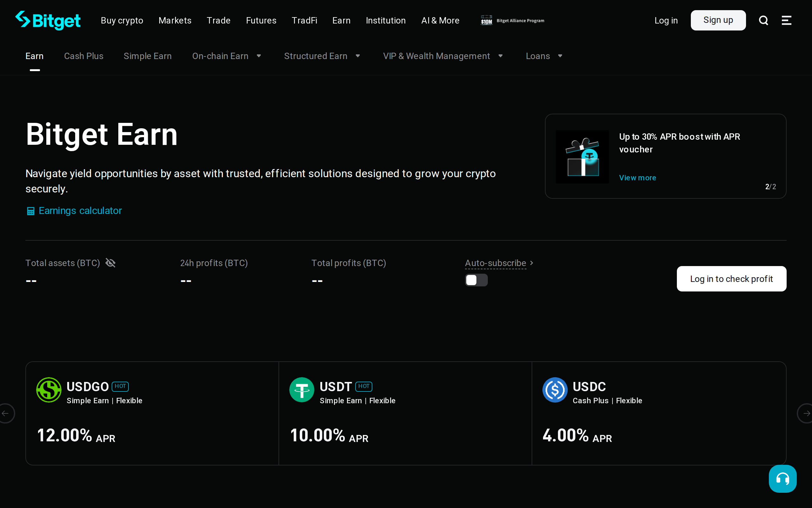Click the Bitget Alliance Program banner
This screenshot has width=812, height=508.
tap(512, 21)
